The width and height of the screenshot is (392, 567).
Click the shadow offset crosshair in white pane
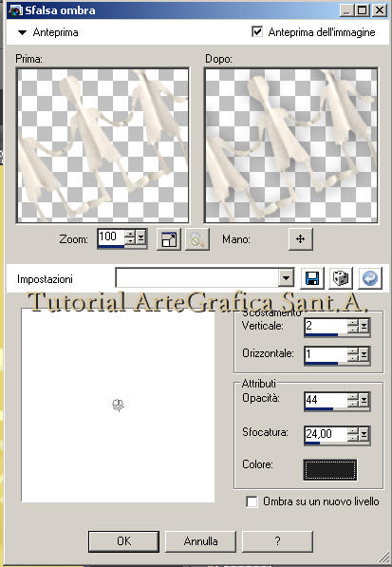point(118,406)
